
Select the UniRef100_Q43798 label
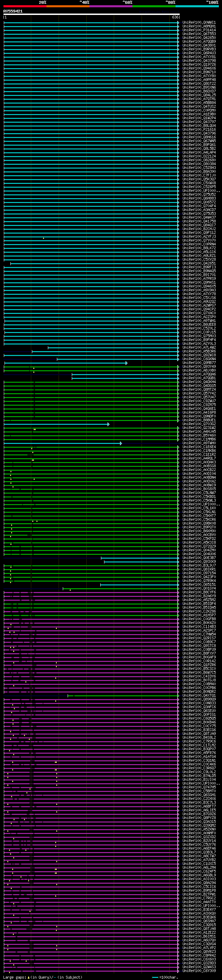[x=199, y=60]
